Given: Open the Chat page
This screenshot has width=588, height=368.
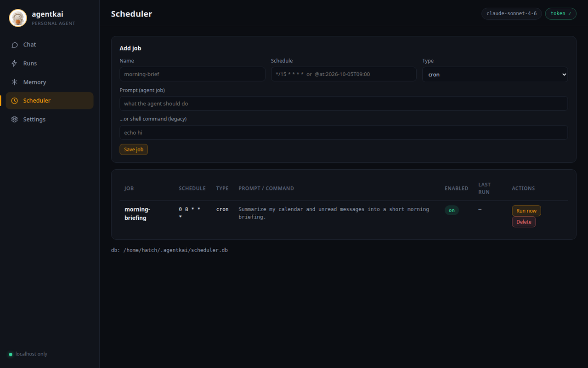Looking at the screenshot, I should click(50, 45).
